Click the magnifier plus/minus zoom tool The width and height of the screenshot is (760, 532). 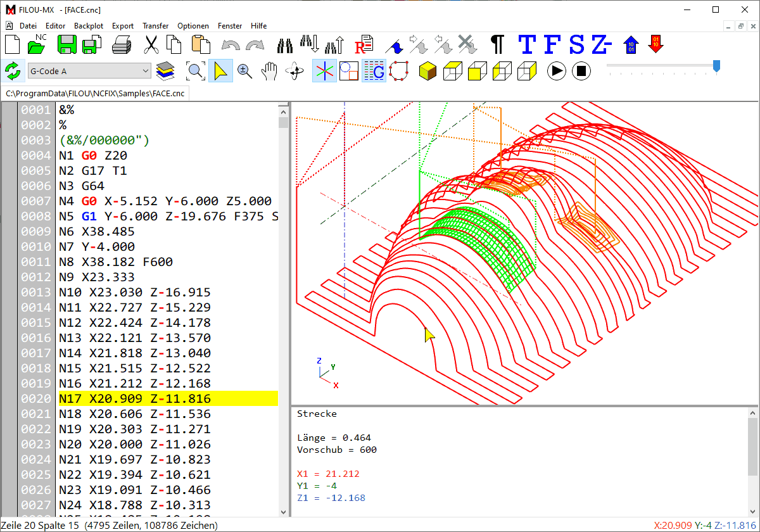tap(244, 71)
